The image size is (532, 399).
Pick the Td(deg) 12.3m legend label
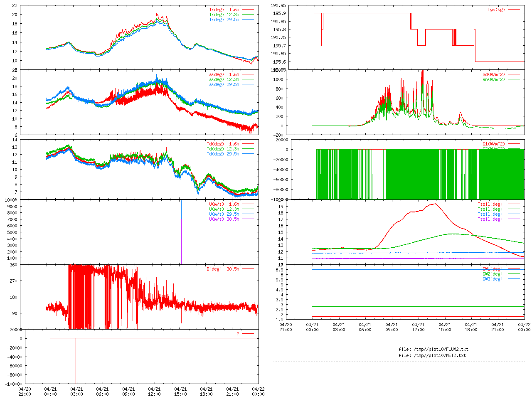(223, 149)
